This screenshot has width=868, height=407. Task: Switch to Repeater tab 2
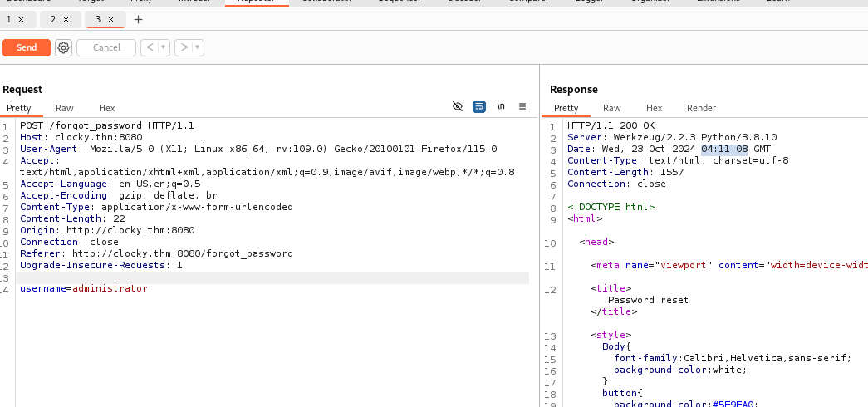point(53,19)
